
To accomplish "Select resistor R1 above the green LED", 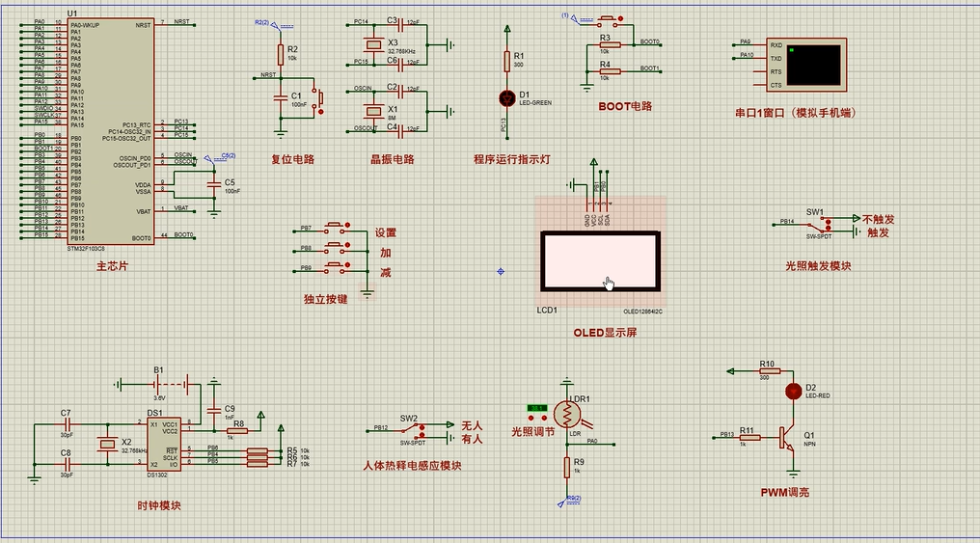I will click(507, 61).
